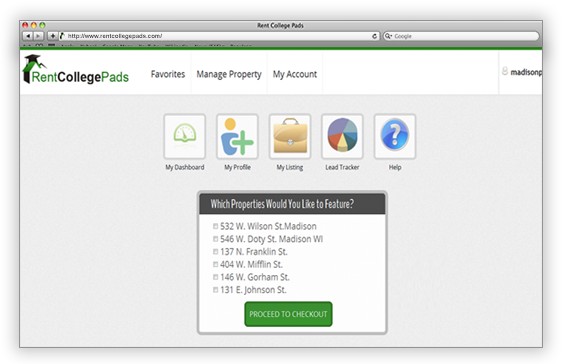Check the 404 W. Mifflin St. box

215,264
